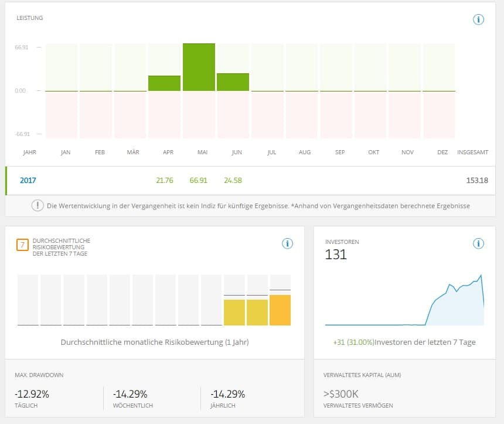Click the >$300K managed assets value
This screenshot has width=504, height=424.
pos(342,394)
